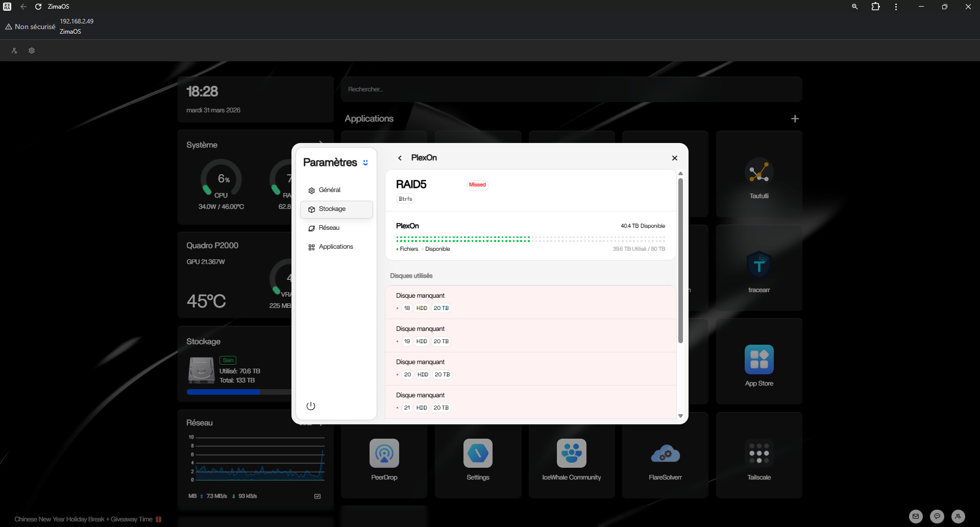This screenshot has width=980, height=527.
Task: Open the Tautulli app icon
Action: click(758, 172)
